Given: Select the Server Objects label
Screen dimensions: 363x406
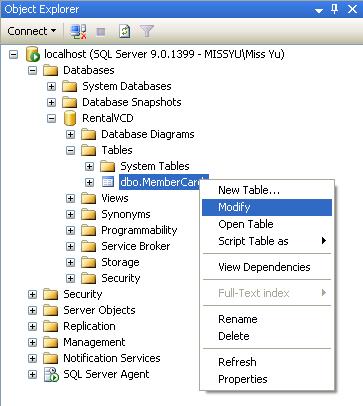Looking at the screenshot, I should click(x=99, y=310).
